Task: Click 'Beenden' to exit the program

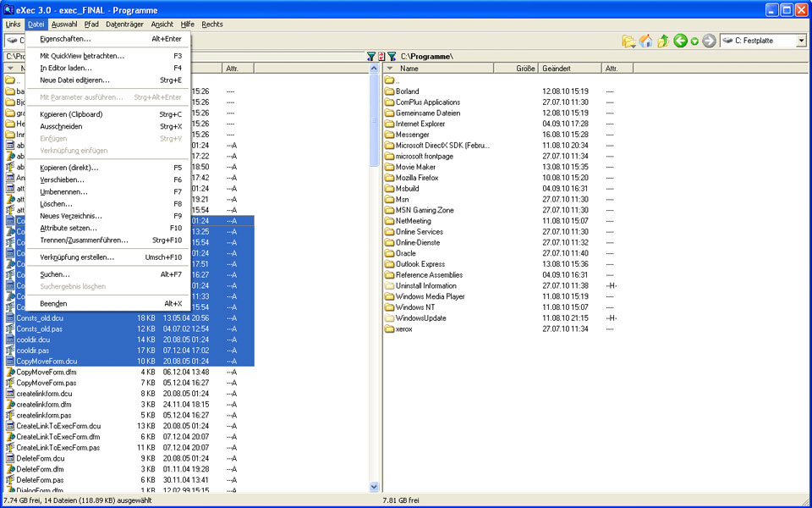Action: click(53, 303)
